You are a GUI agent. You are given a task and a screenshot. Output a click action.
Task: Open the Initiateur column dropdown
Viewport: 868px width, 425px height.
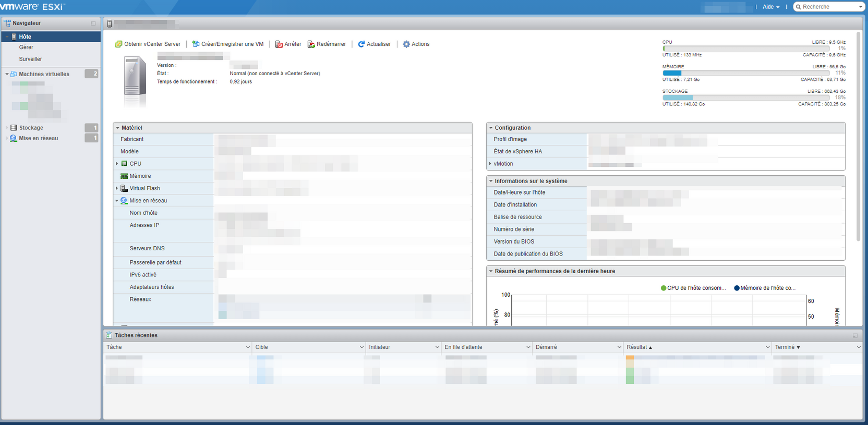[x=437, y=347]
